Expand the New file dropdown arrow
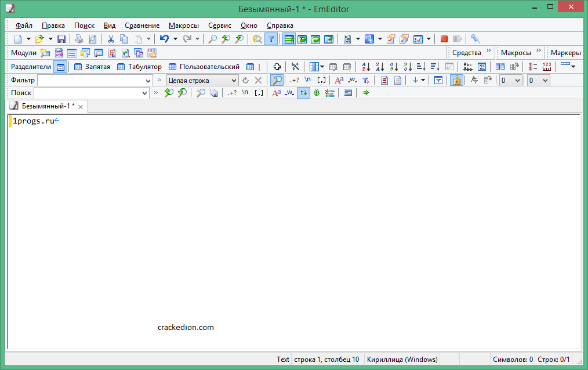 [28, 39]
